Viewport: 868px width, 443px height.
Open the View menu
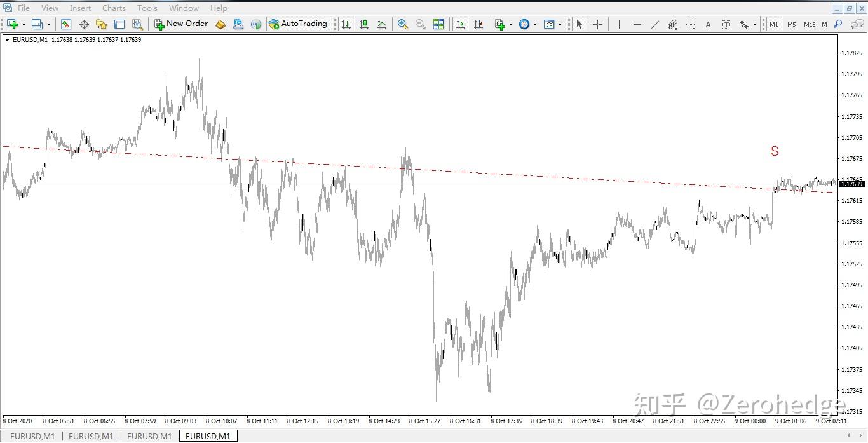coord(50,8)
